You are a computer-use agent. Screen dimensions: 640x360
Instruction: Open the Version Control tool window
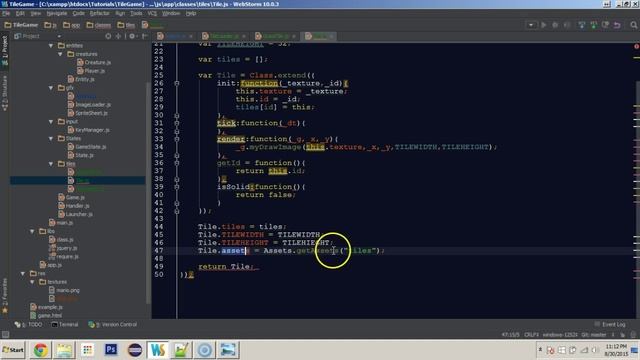113,324
